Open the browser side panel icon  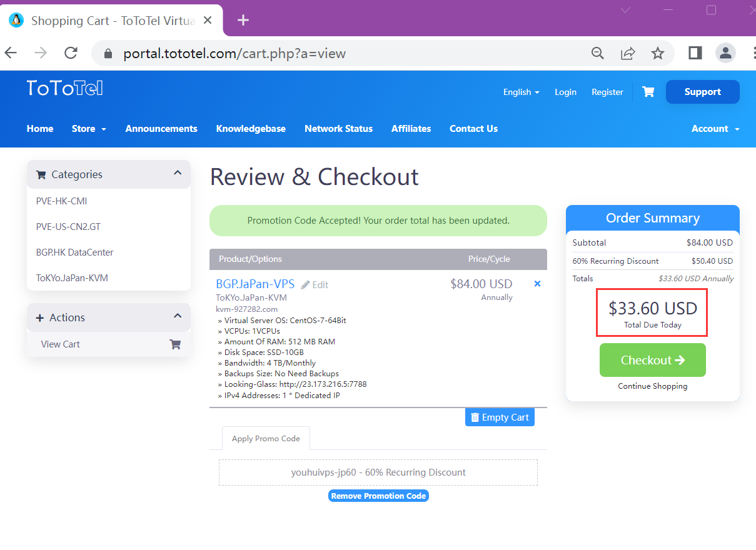click(x=695, y=53)
